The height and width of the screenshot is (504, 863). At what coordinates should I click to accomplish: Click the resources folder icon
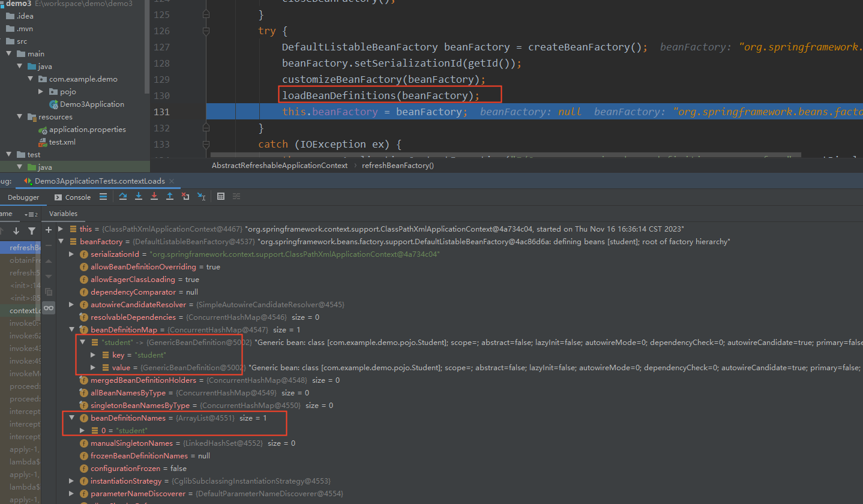coord(32,117)
